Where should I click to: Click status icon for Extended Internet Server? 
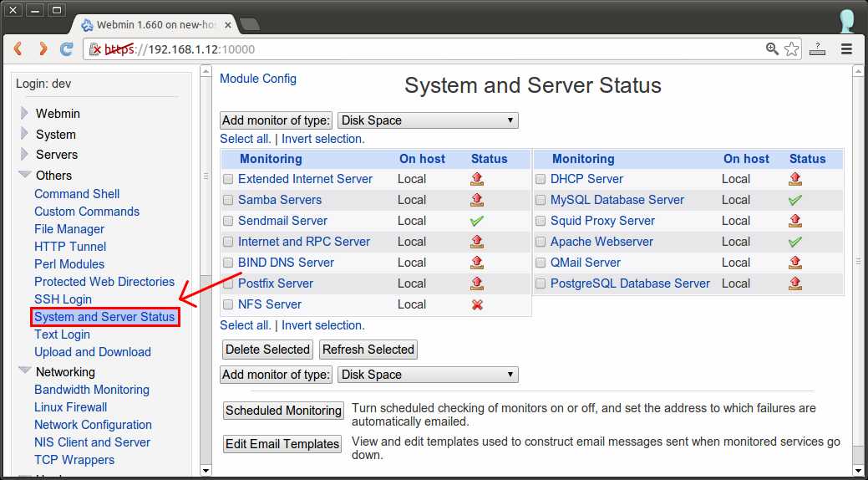(477, 178)
